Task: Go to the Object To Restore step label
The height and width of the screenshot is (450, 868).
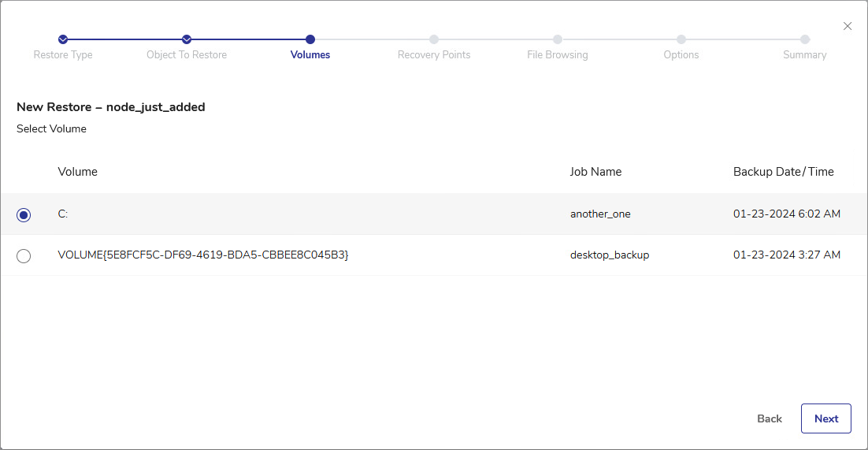Action: [x=187, y=55]
